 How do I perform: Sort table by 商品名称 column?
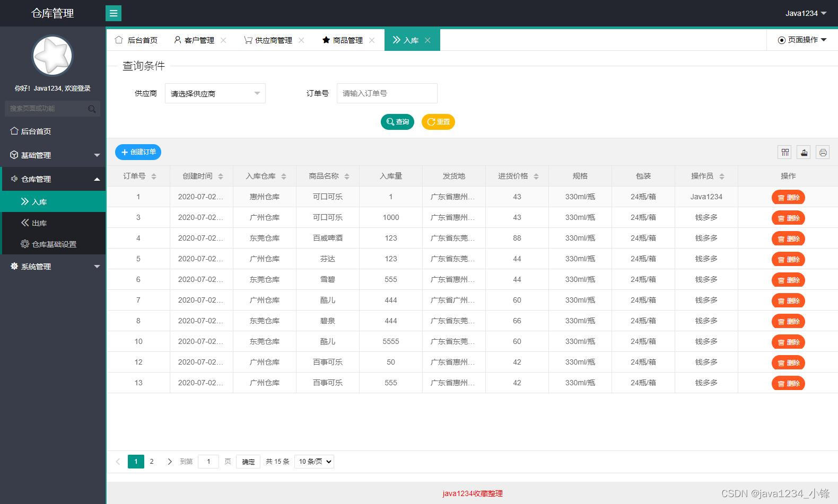coord(347,176)
